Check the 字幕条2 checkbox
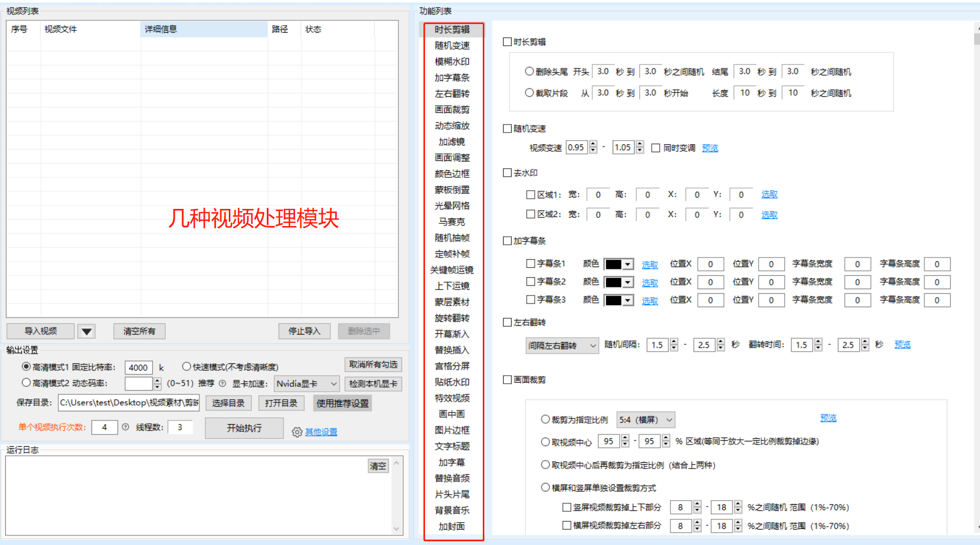Viewport: 980px width, 545px height. click(531, 281)
